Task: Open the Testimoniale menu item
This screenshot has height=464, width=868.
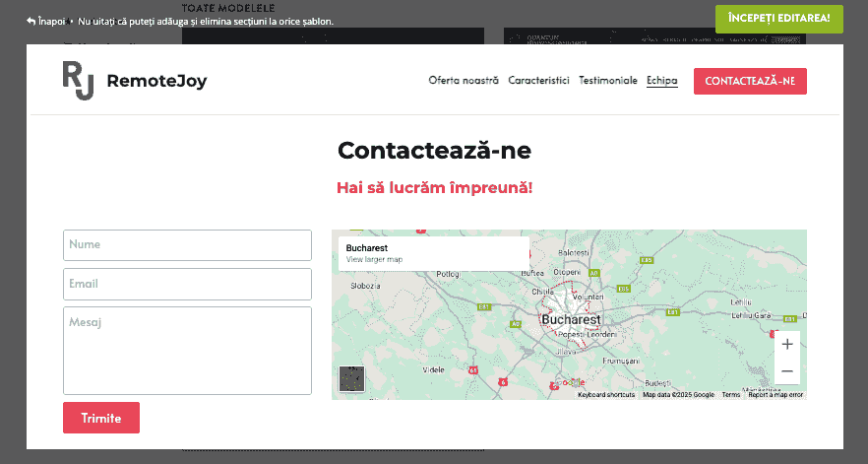Action: tap(608, 81)
